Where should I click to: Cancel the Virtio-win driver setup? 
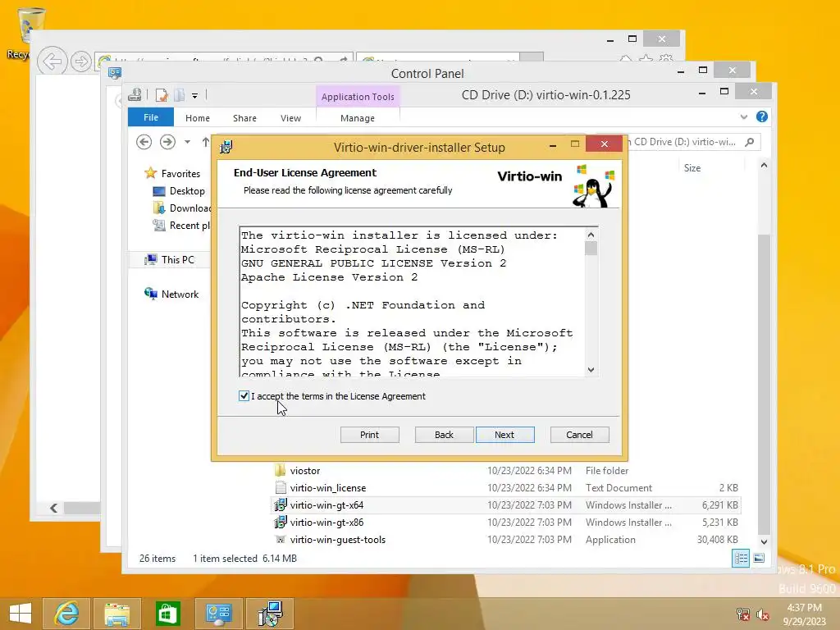tap(579, 435)
